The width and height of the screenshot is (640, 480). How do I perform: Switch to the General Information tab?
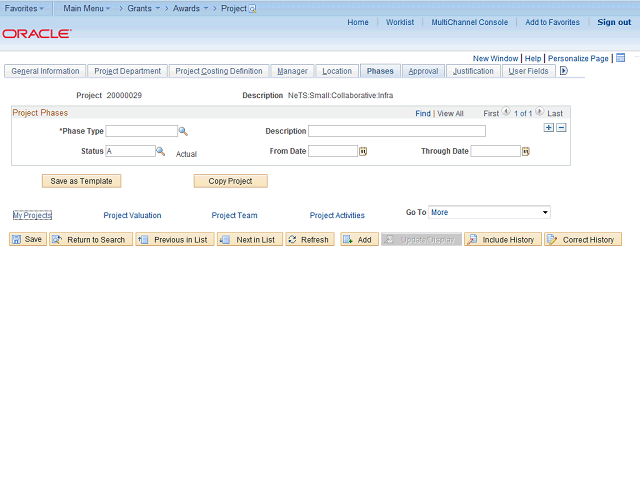[x=45, y=71]
